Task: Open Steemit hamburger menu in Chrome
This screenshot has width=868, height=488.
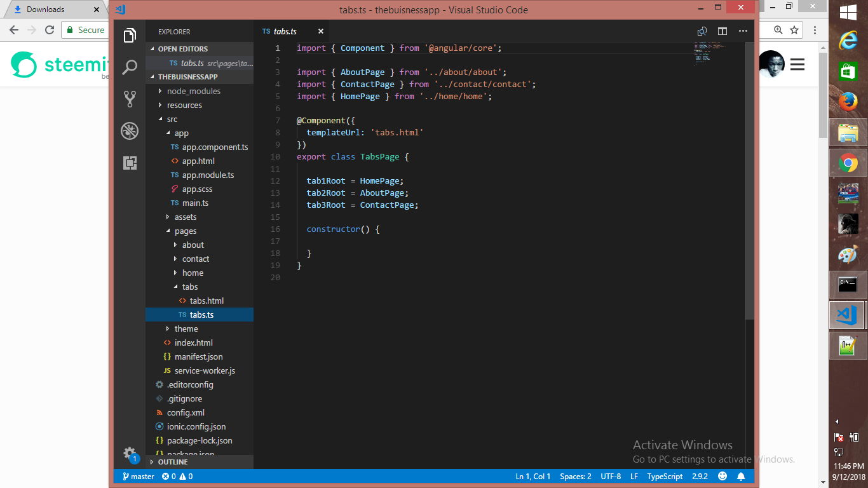Action: pos(797,64)
